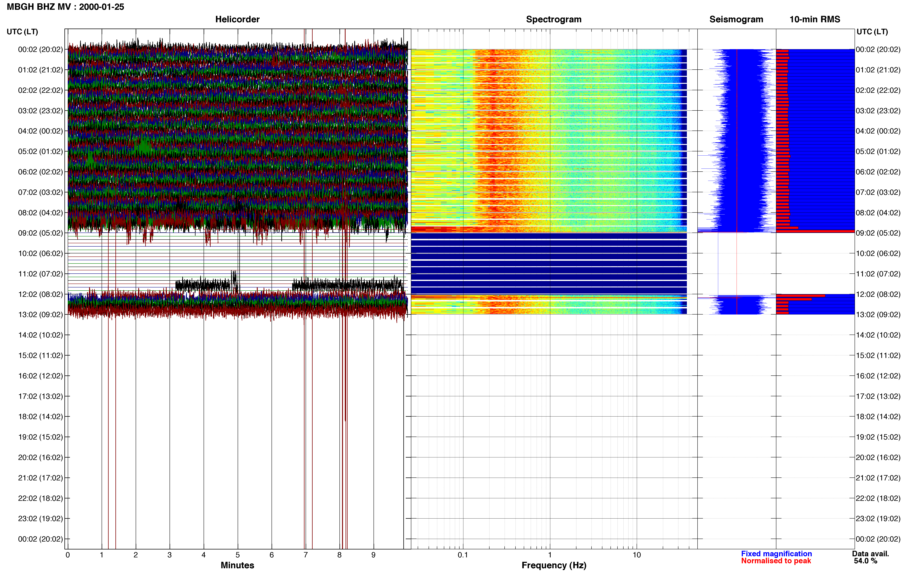Screen dimensions: 924x578
Task: Click the '10-min RMS' panel heading
Action: (815, 19)
